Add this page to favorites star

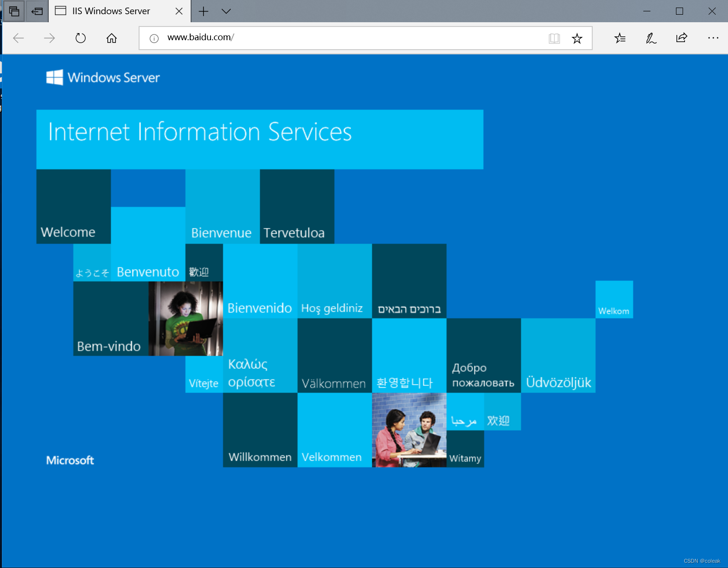tap(577, 38)
